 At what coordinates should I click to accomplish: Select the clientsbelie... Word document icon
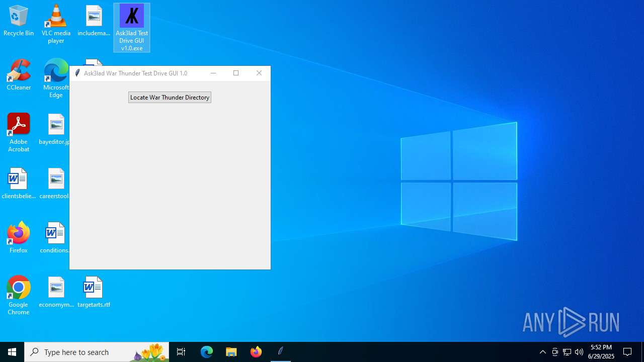click(x=19, y=184)
